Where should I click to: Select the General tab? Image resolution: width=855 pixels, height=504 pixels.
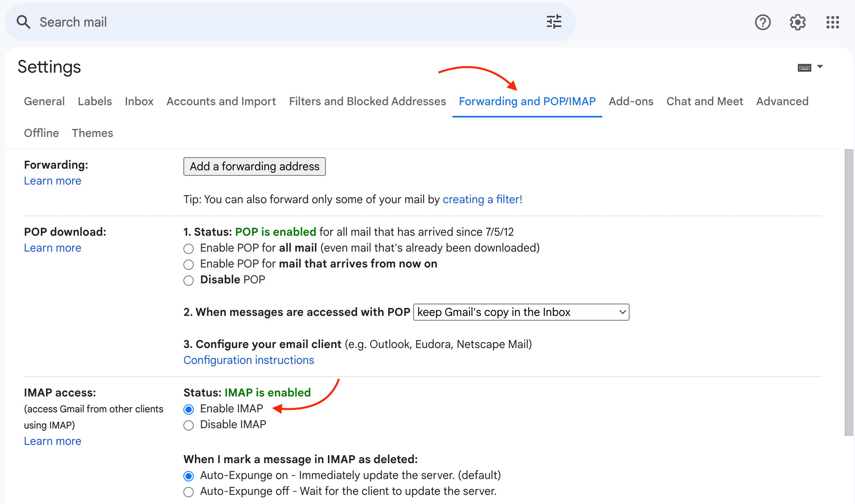(44, 101)
